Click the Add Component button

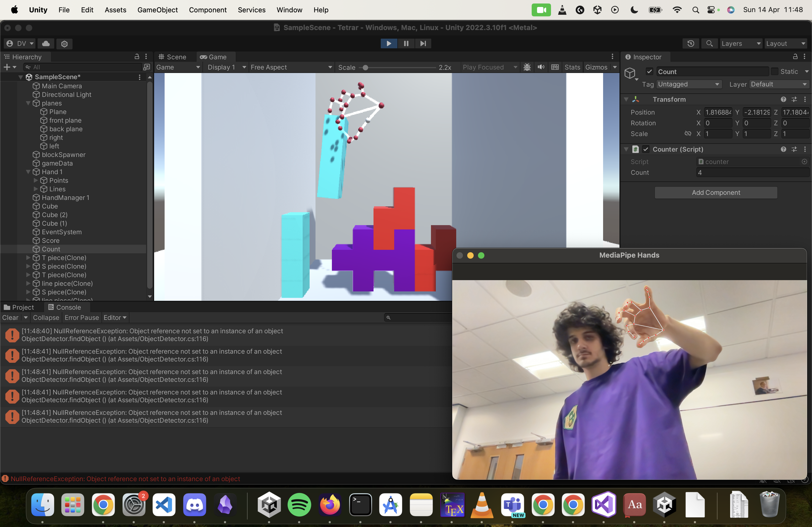point(715,193)
